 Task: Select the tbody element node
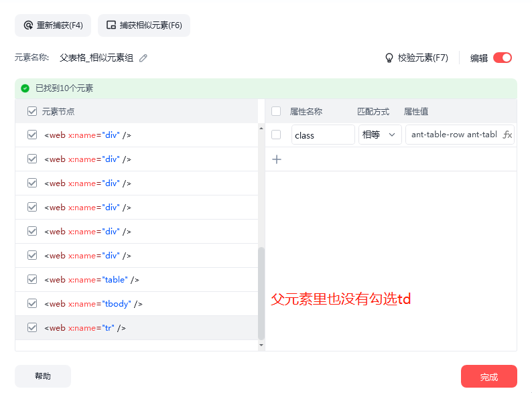(x=93, y=304)
